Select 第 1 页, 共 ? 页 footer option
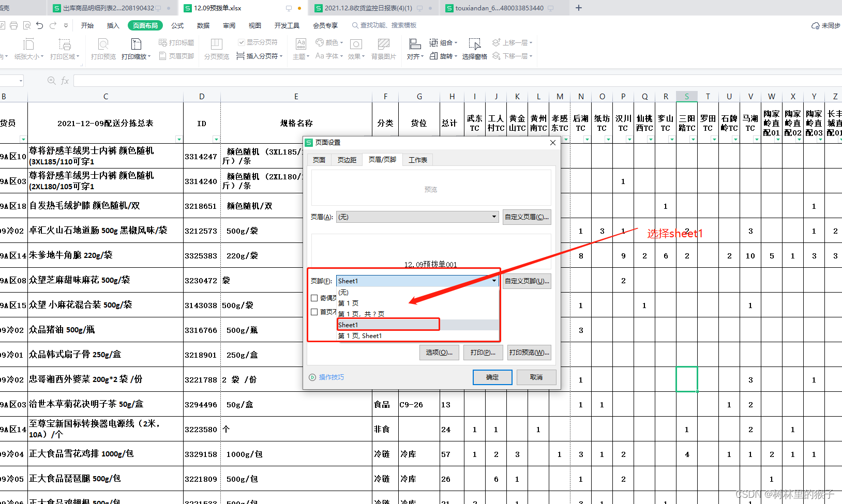 417,314
